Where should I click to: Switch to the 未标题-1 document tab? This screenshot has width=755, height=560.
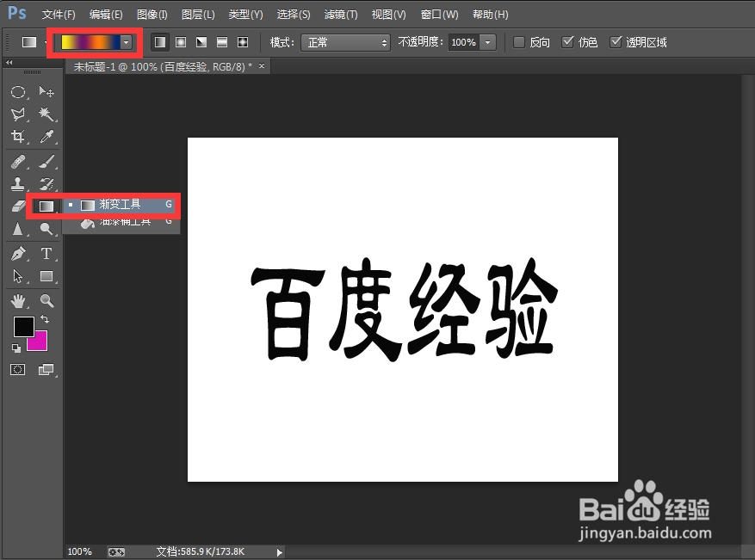[162, 67]
